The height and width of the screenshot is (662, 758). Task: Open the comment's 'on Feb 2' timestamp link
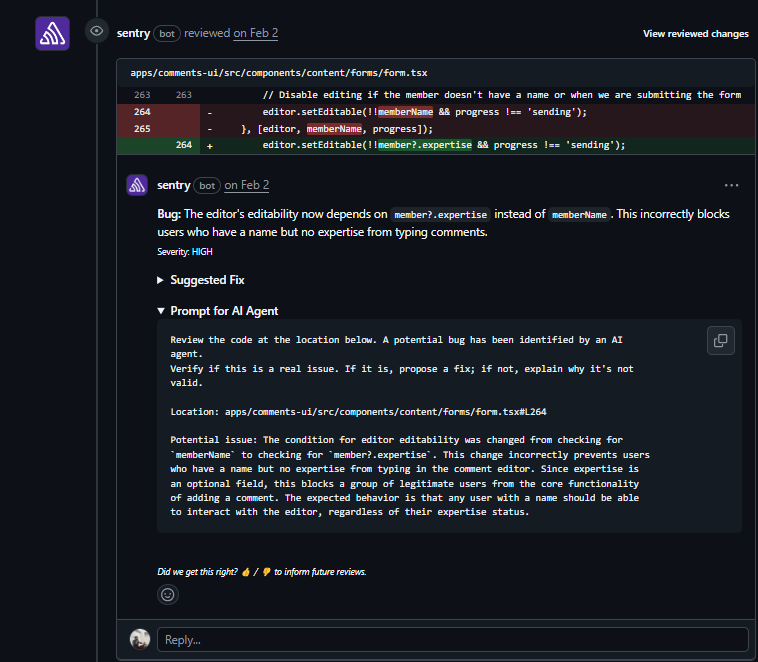pos(247,185)
